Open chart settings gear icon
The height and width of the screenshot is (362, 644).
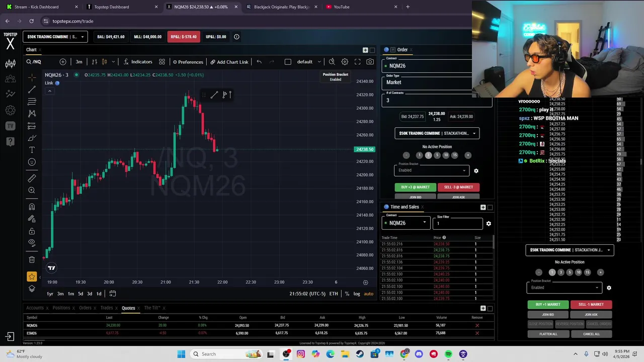345,62
